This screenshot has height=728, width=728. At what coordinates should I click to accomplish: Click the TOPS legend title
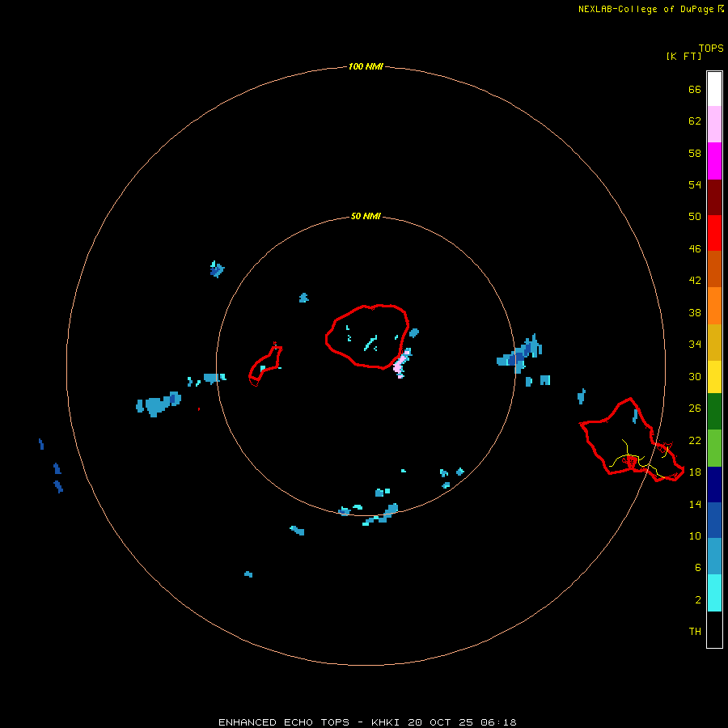click(711, 48)
